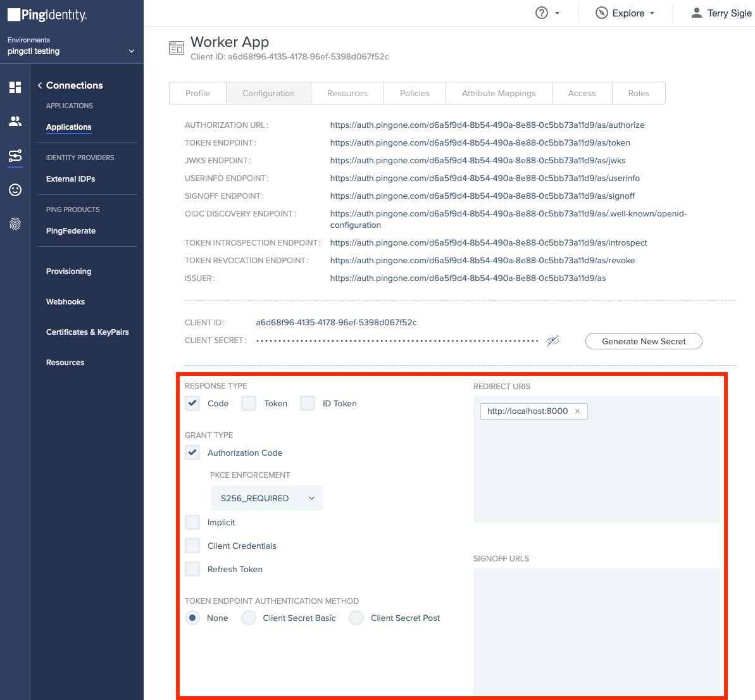Screen dimensions: 755x700
Task: Click the Authorization URL value
Action: 487,125
